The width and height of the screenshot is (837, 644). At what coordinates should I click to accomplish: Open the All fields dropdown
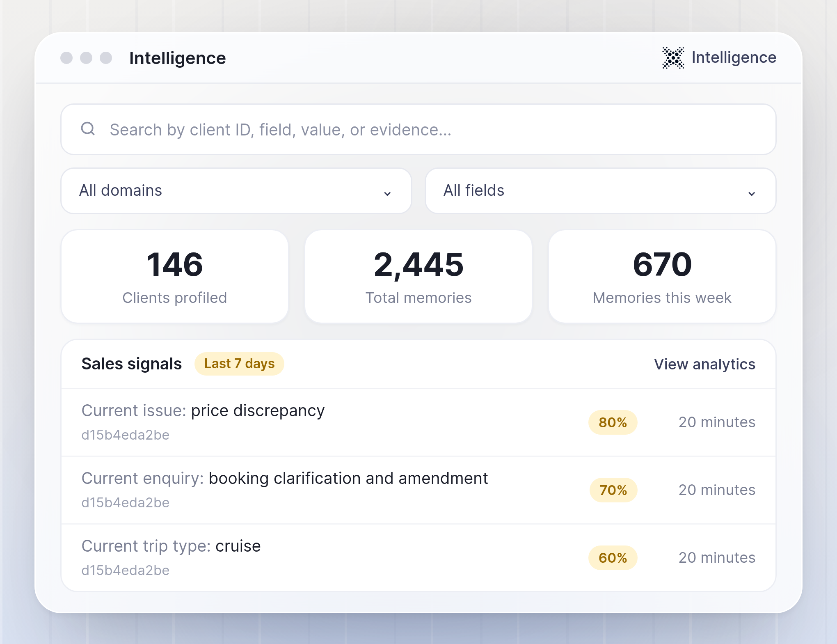(601, 191)
